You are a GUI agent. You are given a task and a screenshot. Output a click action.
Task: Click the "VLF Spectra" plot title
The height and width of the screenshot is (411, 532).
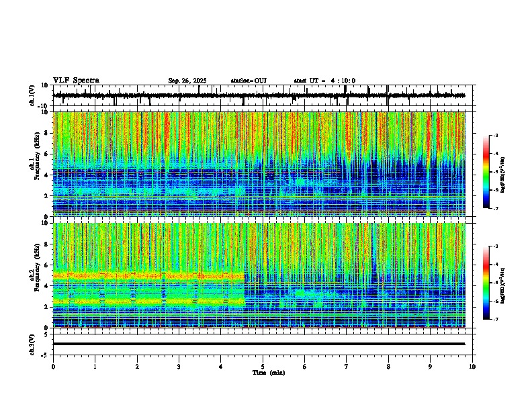click(x=76, y=81)
